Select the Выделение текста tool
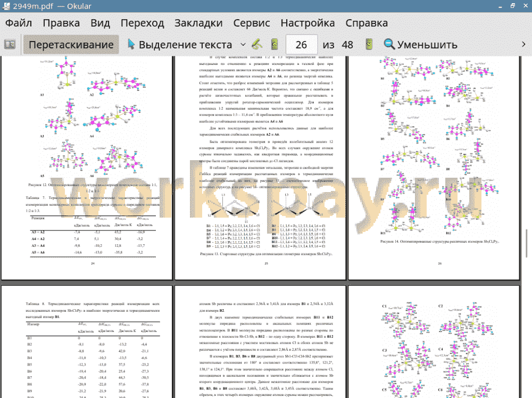Image resolution: width=532 pixels, height=398 pixels. [x=180, y=45]
